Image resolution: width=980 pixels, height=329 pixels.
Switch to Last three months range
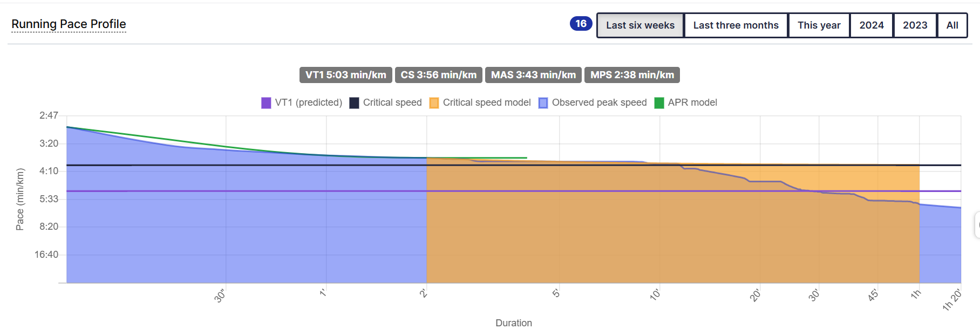736,25
